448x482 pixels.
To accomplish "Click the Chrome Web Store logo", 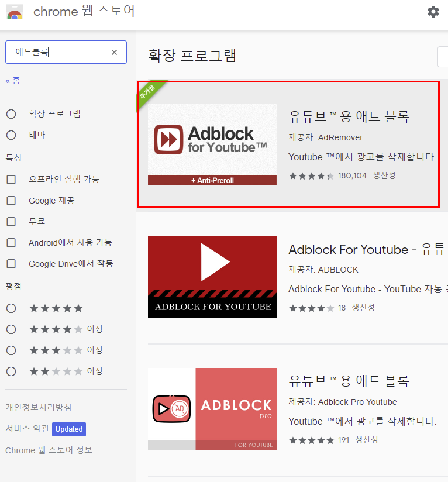I will 15,12.
